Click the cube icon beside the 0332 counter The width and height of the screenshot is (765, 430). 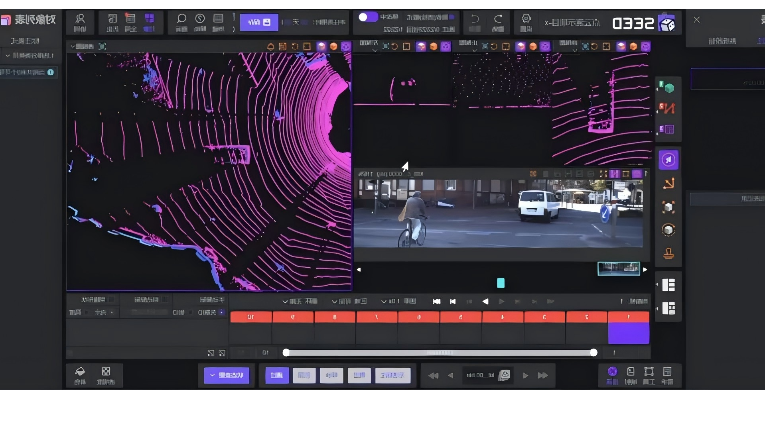[x=667, y=23]
